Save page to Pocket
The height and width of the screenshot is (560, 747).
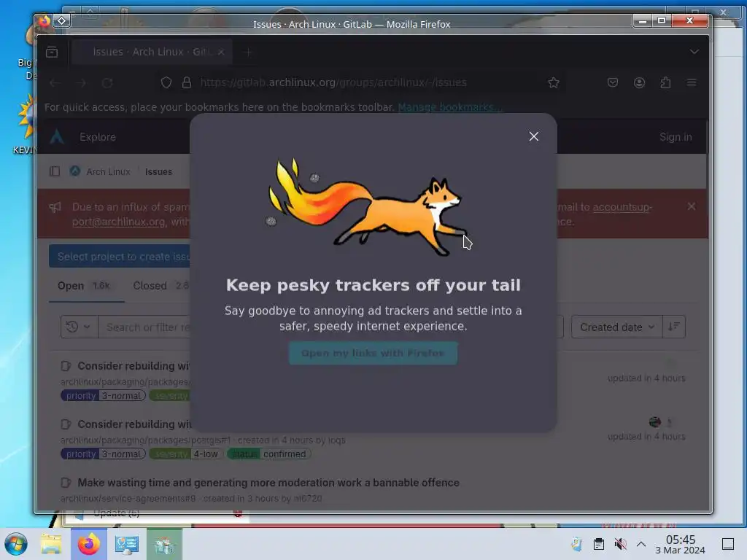pyautogui.click(x=613, y=83)
